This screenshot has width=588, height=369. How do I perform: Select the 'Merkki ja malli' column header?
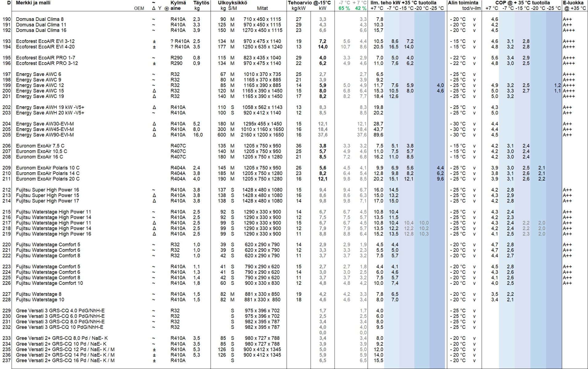tap(33, 3)
